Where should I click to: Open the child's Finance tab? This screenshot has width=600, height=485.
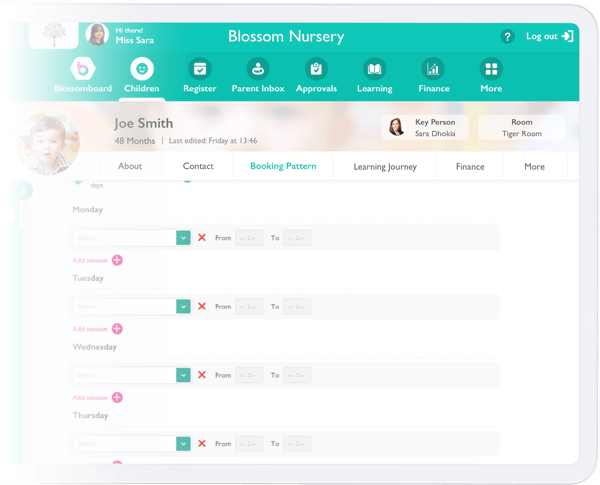[x=470, y=167]
